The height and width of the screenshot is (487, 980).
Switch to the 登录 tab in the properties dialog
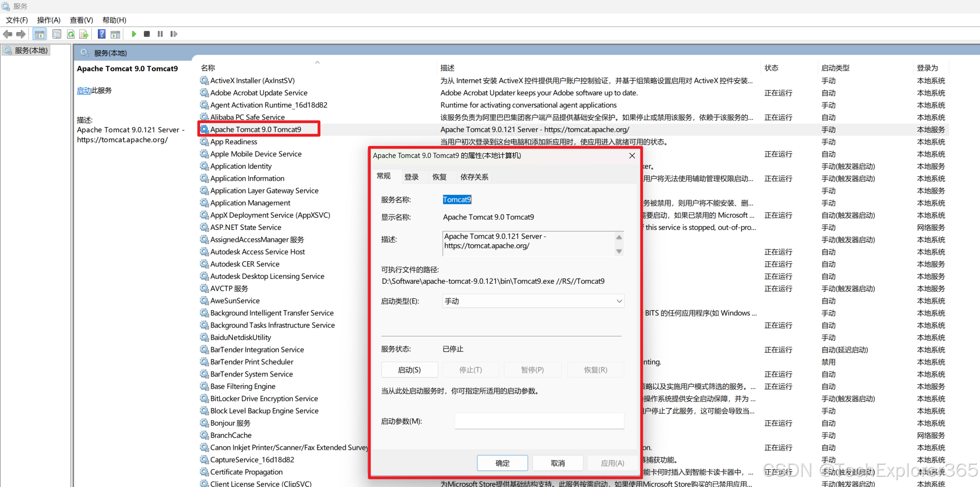pos(412,177)
